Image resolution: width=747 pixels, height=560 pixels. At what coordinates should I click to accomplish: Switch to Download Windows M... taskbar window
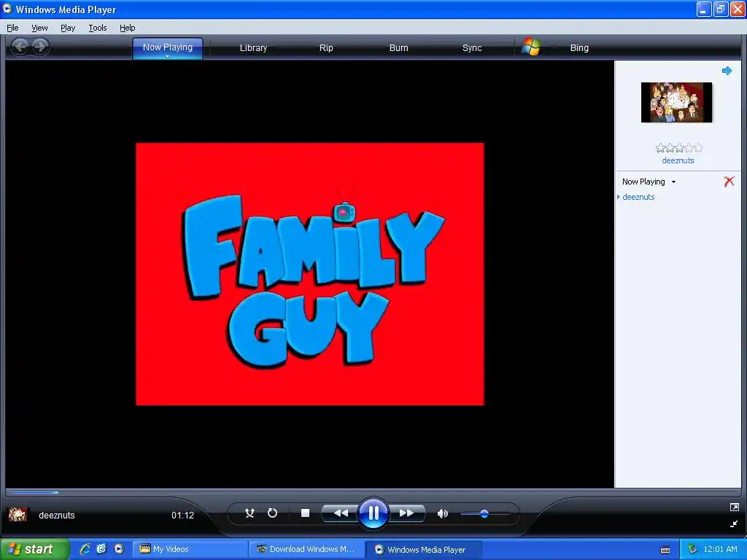pos(307,549)
